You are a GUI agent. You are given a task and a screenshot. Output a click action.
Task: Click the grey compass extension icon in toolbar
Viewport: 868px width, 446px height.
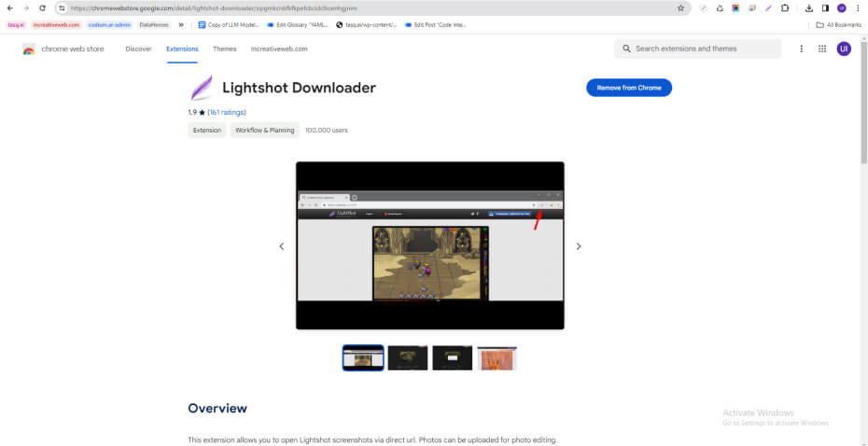pos(704,8)
